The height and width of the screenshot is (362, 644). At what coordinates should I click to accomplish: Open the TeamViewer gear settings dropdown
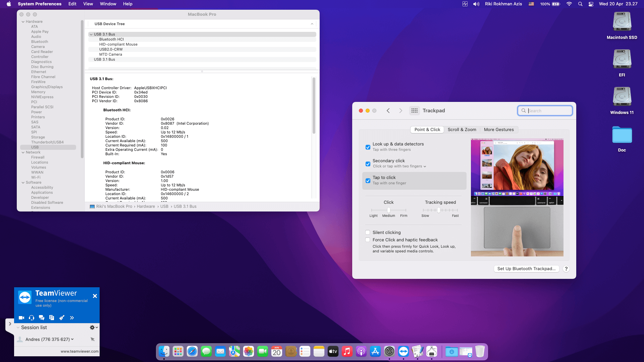point(94,327)
